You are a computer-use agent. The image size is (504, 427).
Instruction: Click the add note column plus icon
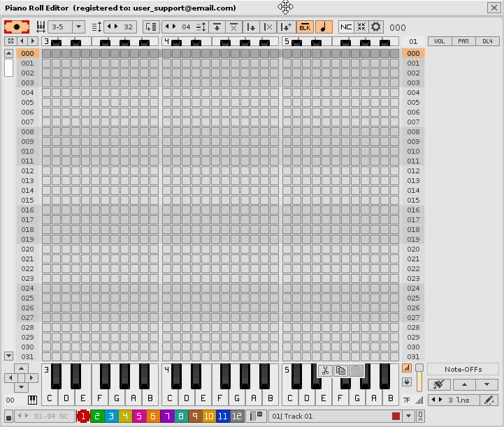pos(286,27)
